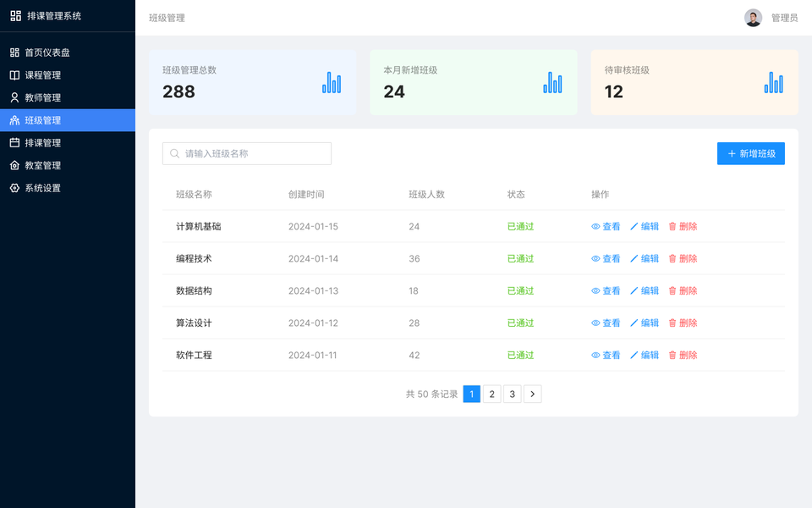Click the bar chart icon in 待审核班级 card
812x508 pixels.
[x=774, y=82]
